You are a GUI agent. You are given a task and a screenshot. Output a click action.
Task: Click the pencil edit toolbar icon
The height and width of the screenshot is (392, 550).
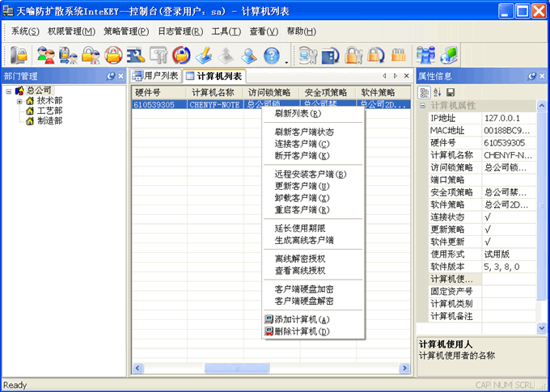(204, 56)
